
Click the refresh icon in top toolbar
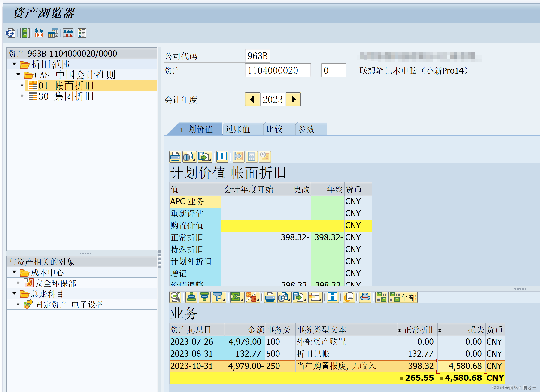pyautogui.click(x=10, y=33)
